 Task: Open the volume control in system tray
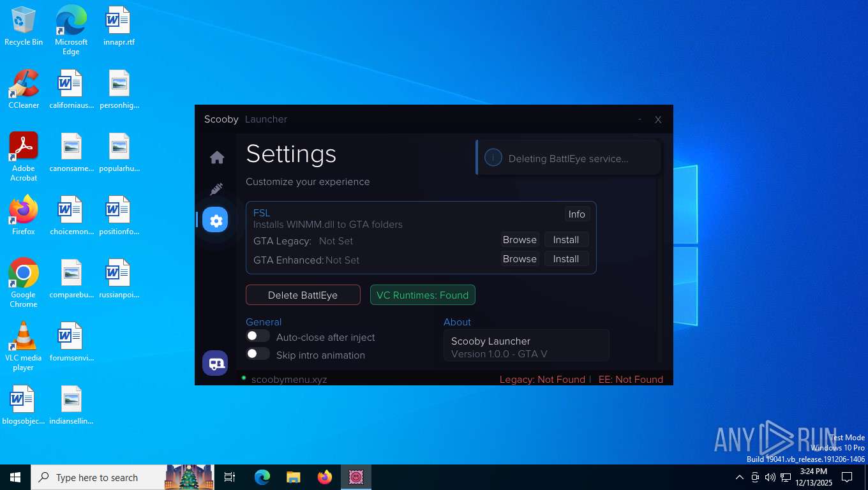[x=770, y=477]
